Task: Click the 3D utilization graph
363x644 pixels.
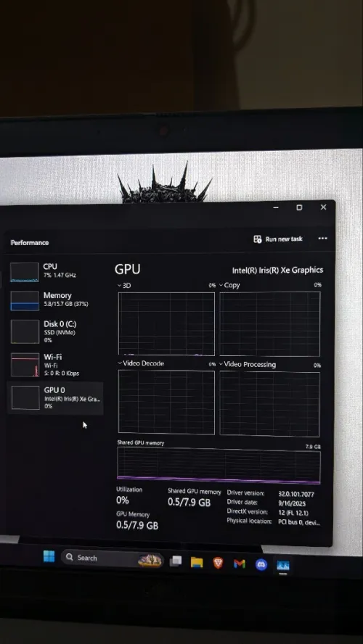Action: point(166,323)
